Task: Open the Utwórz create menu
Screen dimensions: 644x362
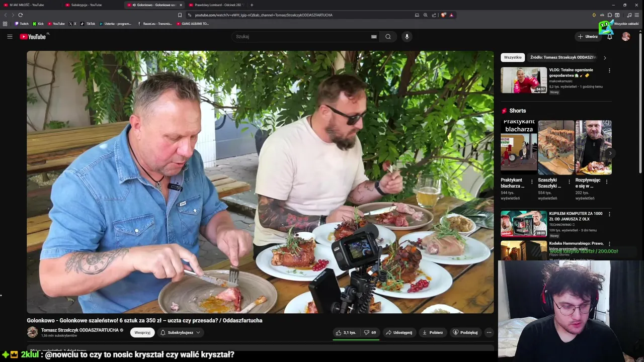Action: (x=588, y=36)
